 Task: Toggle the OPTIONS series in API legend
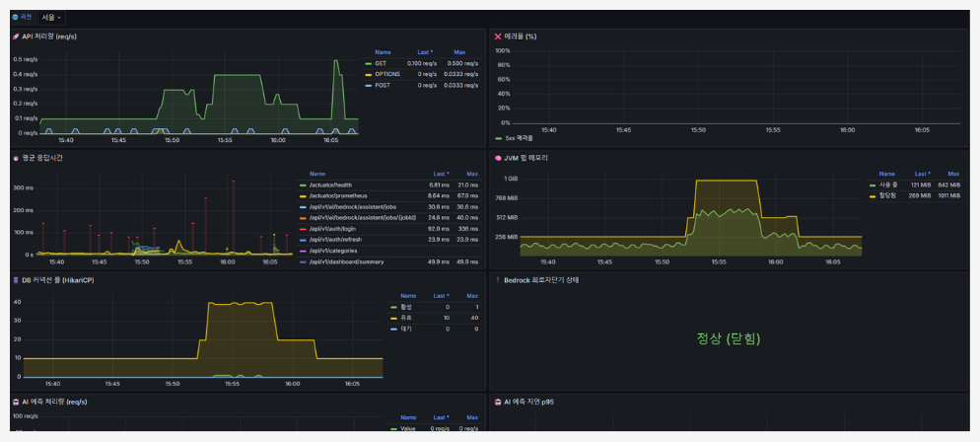pyautogui.click(x=387, y=74)
